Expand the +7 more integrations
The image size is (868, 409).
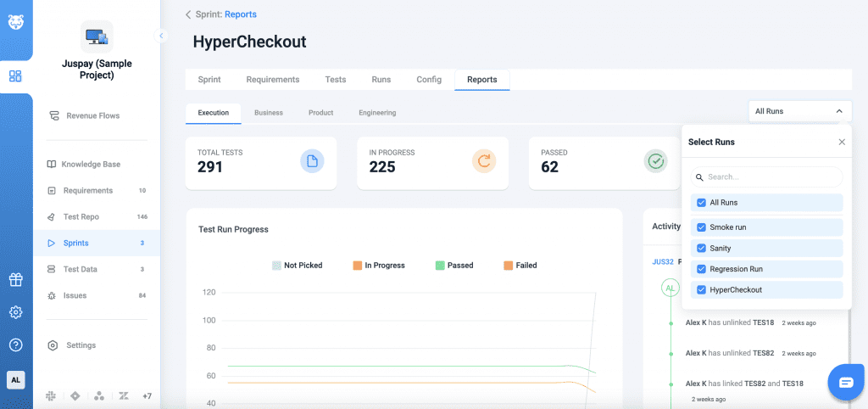(x=147, y=396)
